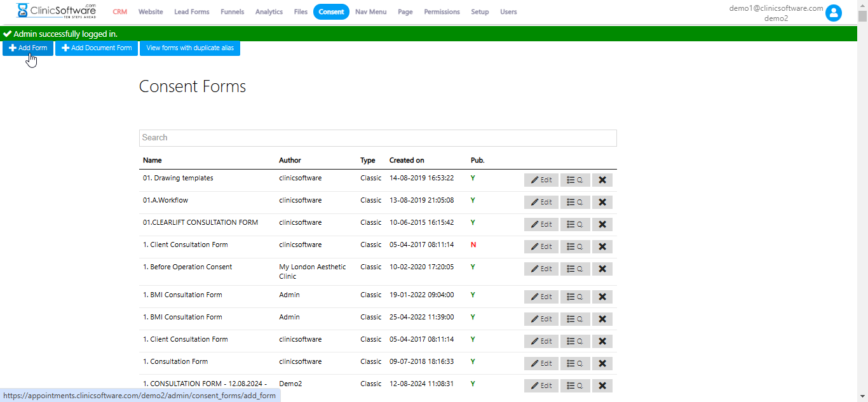Click the consent forms Search field

point(377,138)
